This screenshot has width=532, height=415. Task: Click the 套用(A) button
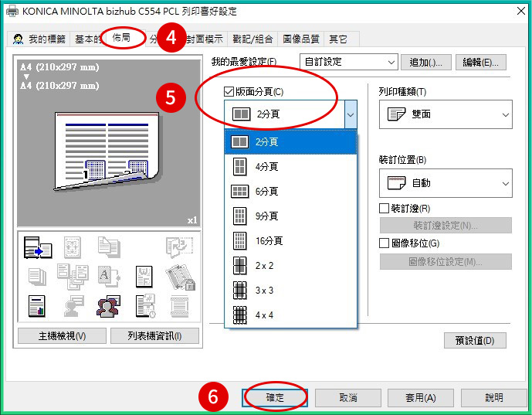421,398
